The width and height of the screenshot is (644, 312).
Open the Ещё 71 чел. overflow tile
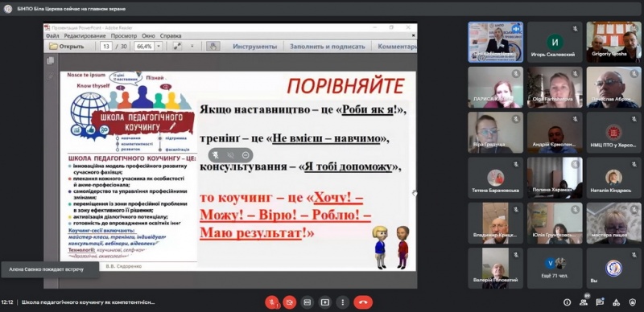pyautogui.click(x=555, y=268)
